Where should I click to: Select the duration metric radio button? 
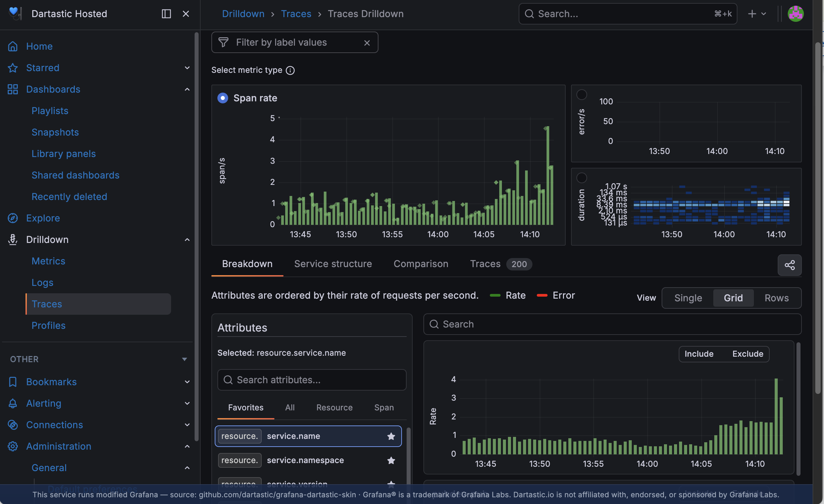click(x=582, y=178)
